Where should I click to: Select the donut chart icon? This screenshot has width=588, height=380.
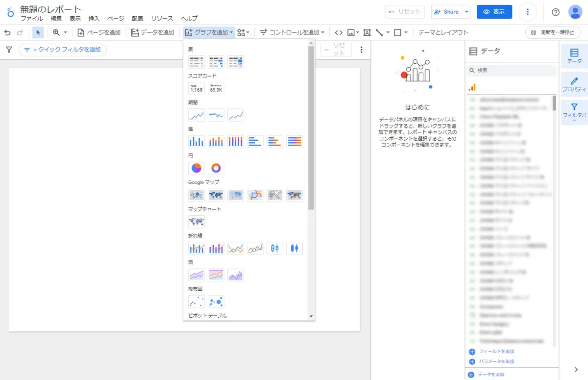click(x=216, y=168)
